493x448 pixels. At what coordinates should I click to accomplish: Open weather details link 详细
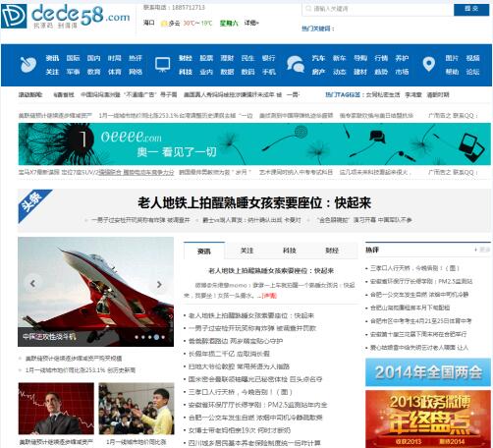(251, 23)
